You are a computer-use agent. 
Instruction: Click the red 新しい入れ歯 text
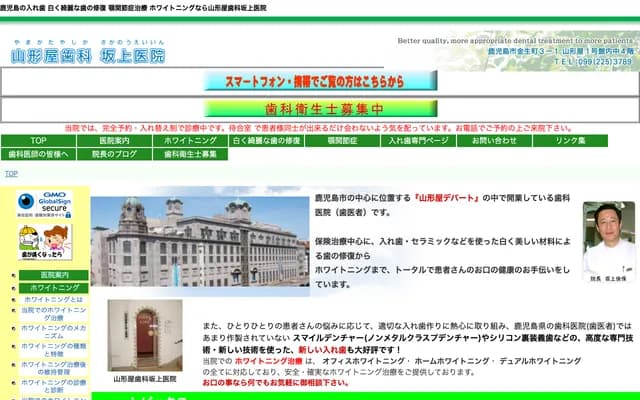coord(322,350)
